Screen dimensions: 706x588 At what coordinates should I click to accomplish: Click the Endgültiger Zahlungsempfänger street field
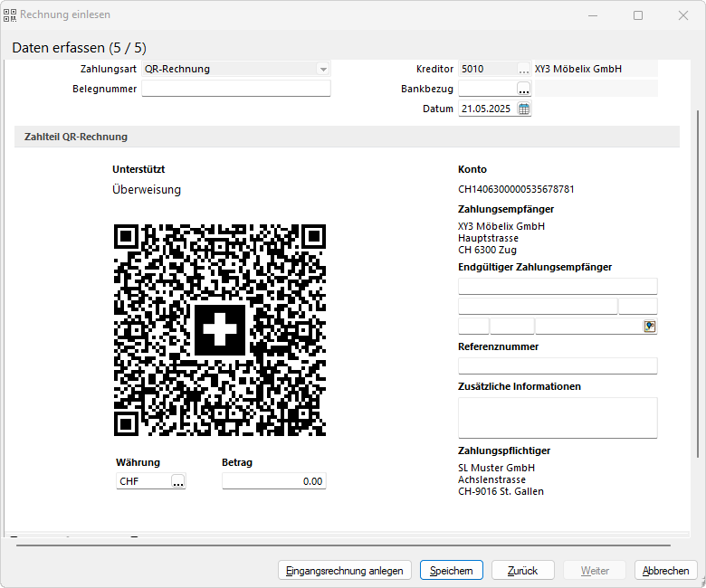pos(538,306)
